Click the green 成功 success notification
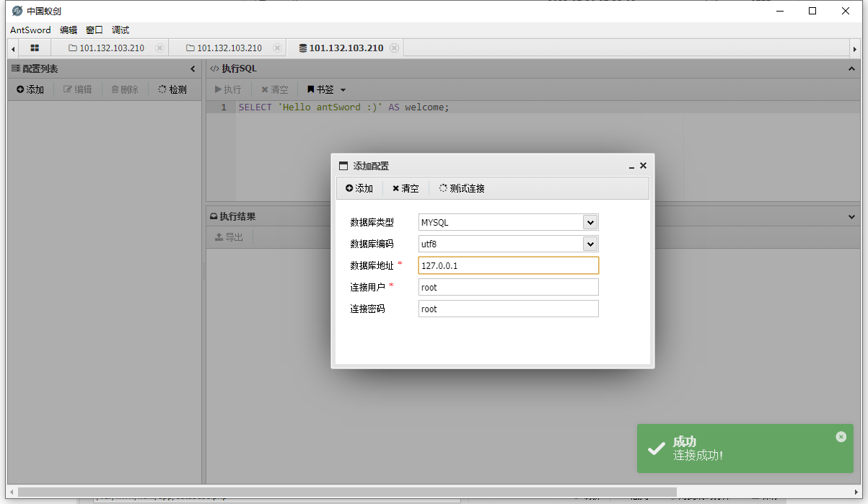This screenshot has width=868, height=504. [x=745, y=448]
